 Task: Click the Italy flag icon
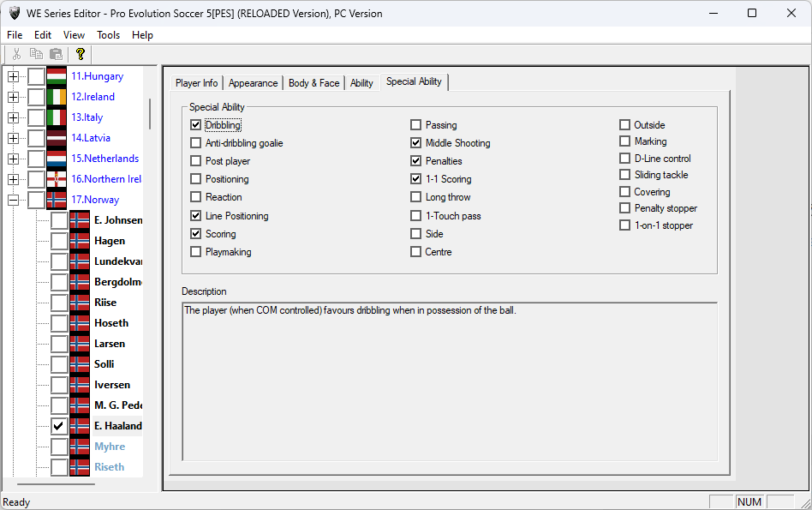[57, 117]
